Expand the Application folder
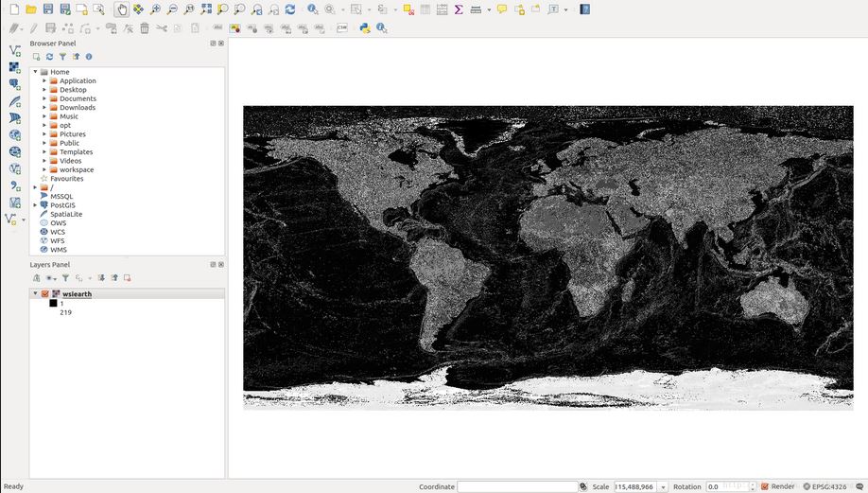The height and width of the screenshot is (493, 868). click(x=44, y=80)
